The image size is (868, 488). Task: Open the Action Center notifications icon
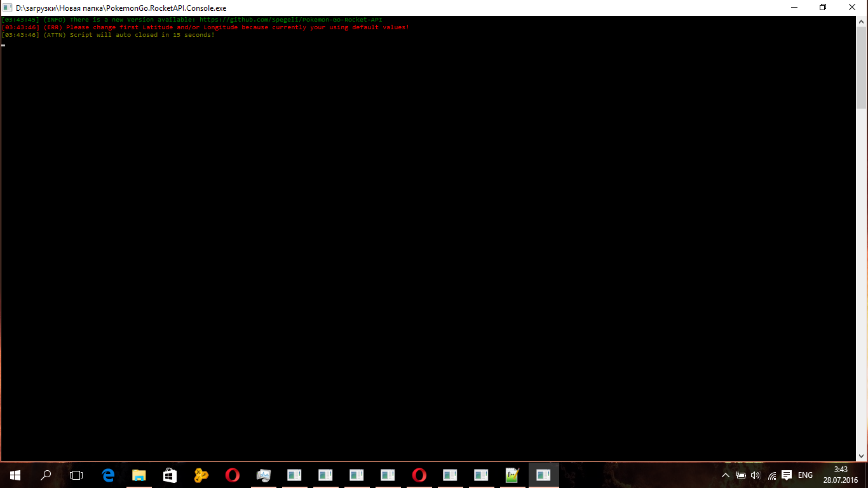coord(787,475)
